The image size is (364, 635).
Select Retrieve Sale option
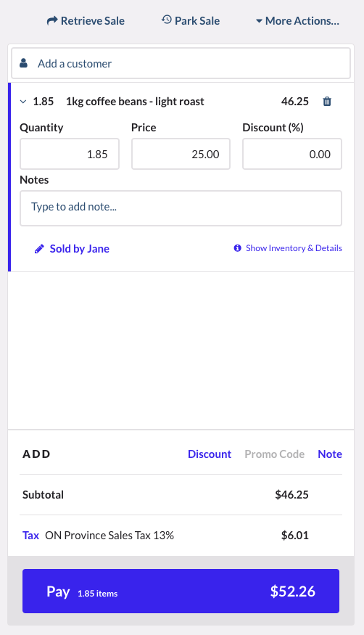click(x=86, y=20)
